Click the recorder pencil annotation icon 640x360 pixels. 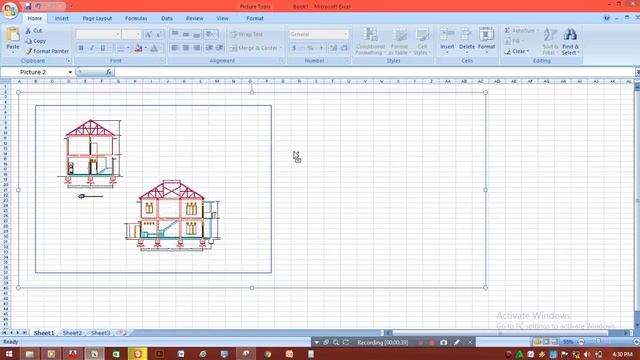tap(457, 342)
